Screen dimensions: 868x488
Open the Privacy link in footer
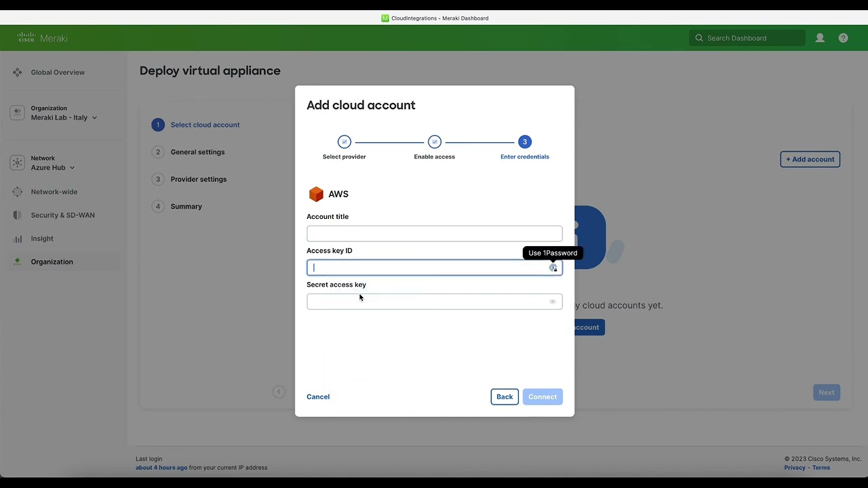click(x=795, y=468)
